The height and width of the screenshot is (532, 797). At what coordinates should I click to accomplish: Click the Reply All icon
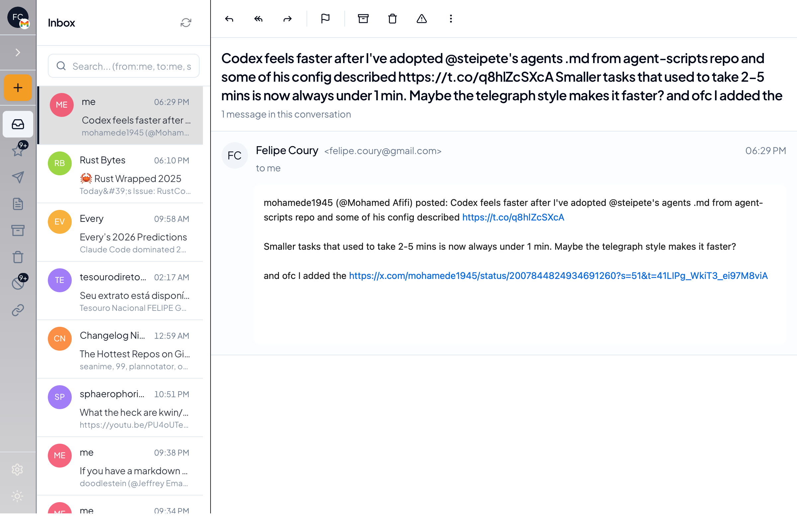click(258, 19)
